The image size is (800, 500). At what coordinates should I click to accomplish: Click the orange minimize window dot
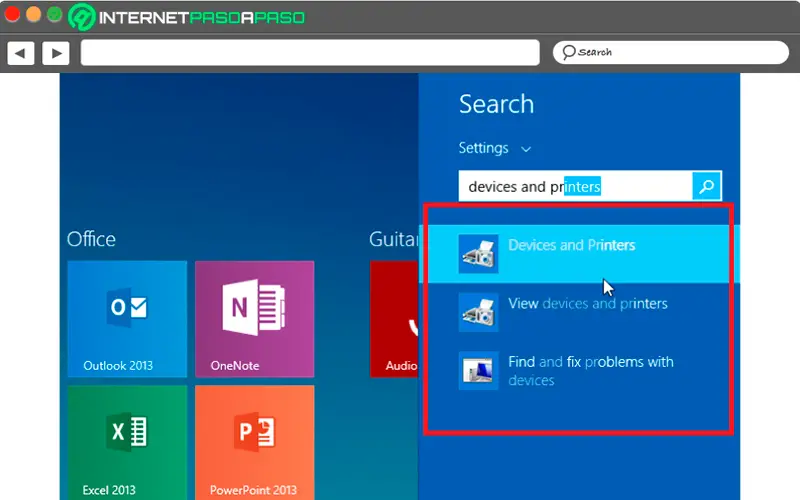33,14
